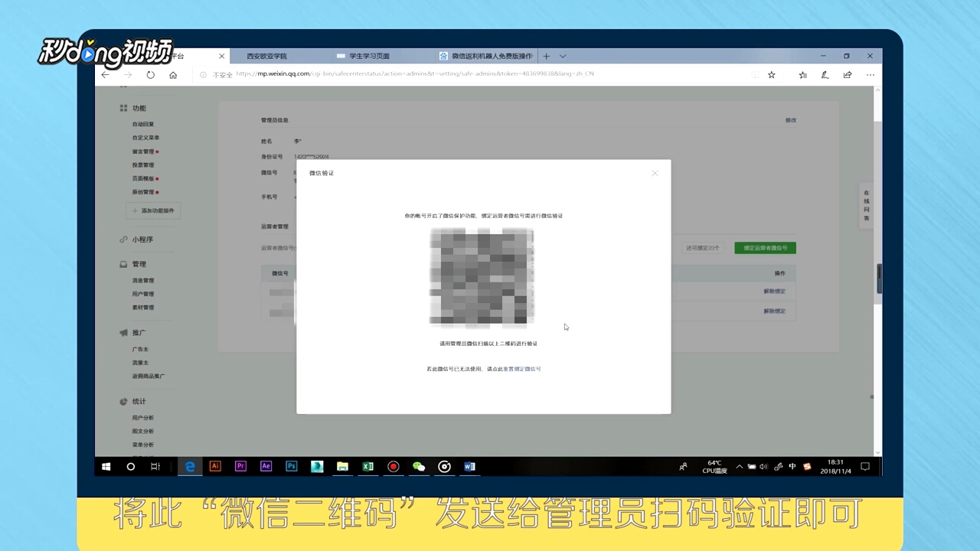
Task: Open Word from the taskbar
Action: coord(469,466)
